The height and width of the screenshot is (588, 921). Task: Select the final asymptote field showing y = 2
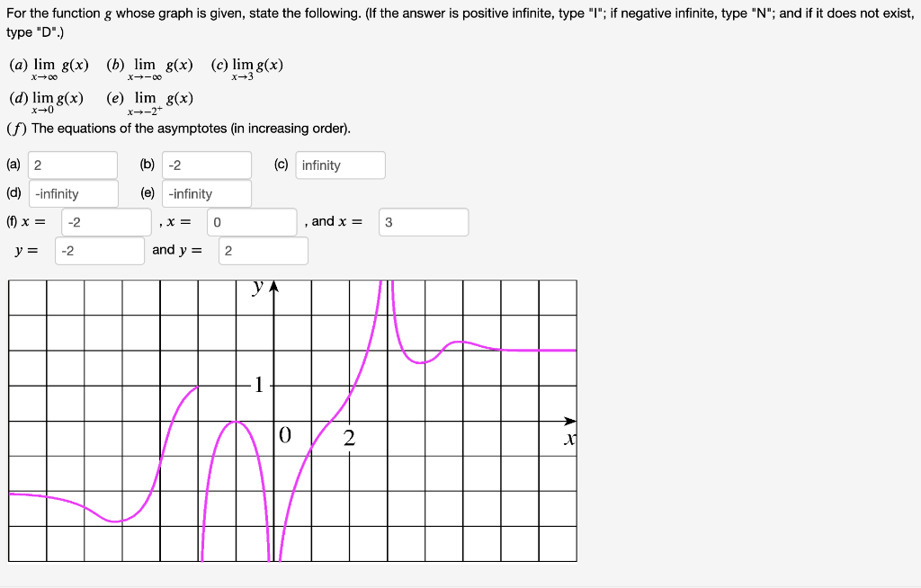point(263,251)
